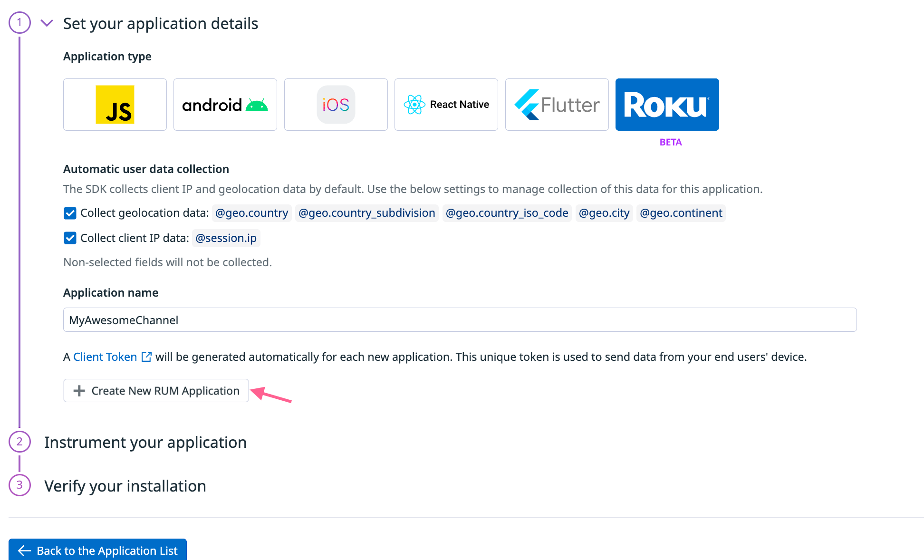Click the step 3 circle marker
The width and height of the screenshot is (924, 560).
point(19,485)
